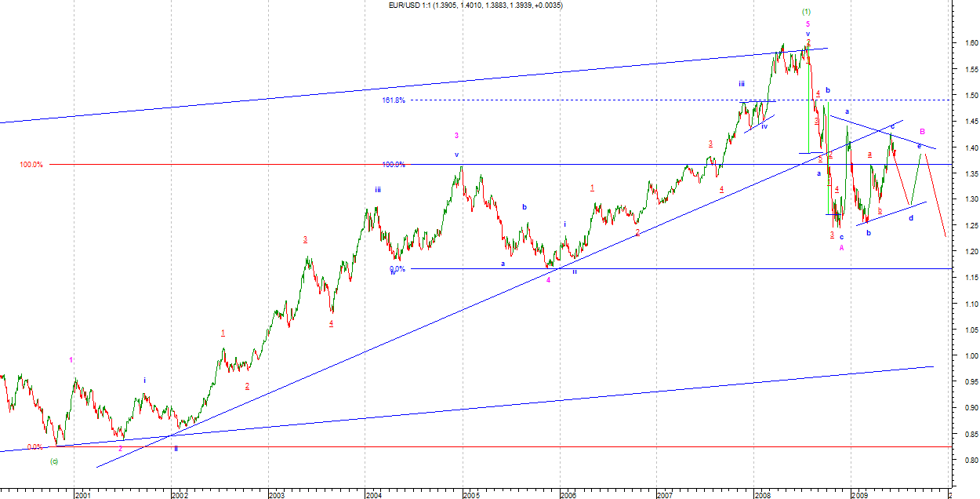Select the blue 161.8% Fibonacci label

coord(394,100)
